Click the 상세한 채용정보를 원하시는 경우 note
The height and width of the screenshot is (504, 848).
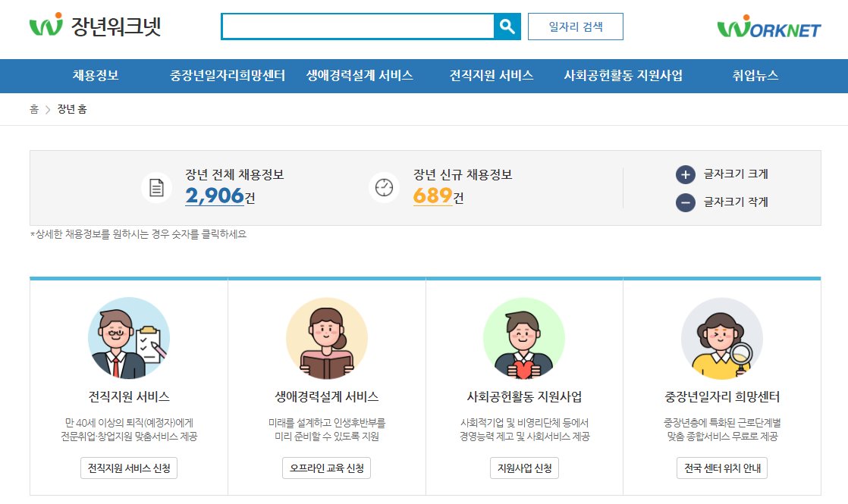click(x=139, y=234)
